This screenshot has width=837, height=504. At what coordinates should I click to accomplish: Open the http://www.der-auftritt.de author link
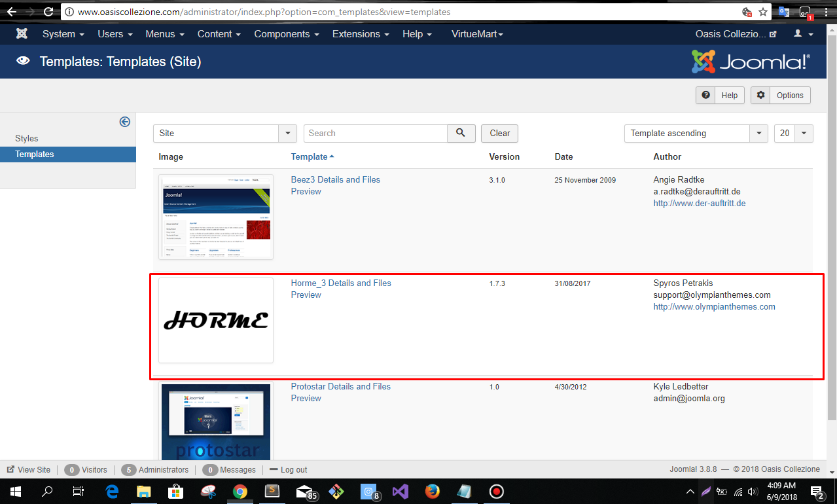click(700, 203)
